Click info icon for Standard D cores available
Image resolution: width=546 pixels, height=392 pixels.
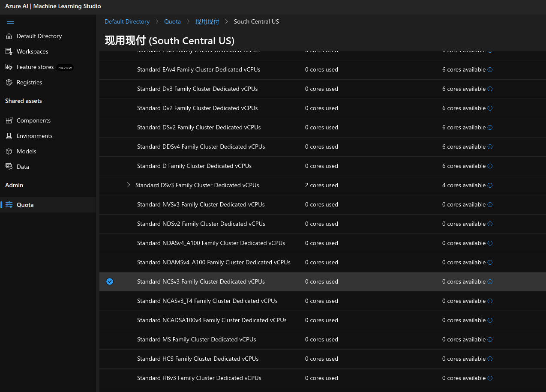(490, 166)
